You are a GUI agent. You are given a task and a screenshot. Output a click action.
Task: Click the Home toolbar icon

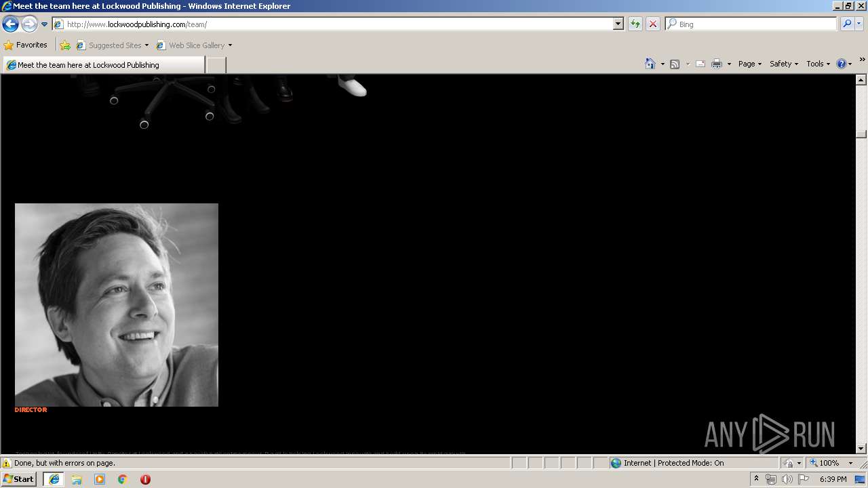pyautogui.click(x=650, y=64)
